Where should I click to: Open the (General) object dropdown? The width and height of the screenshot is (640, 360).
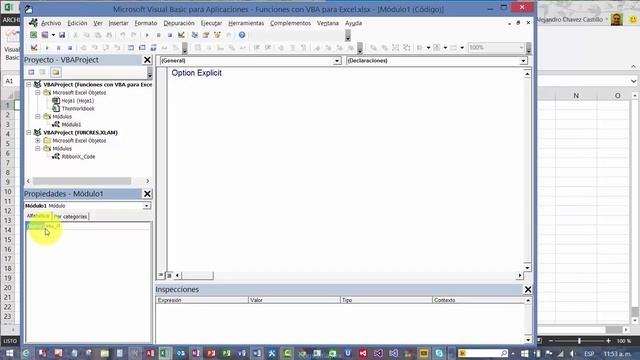[x=337, y=61]
